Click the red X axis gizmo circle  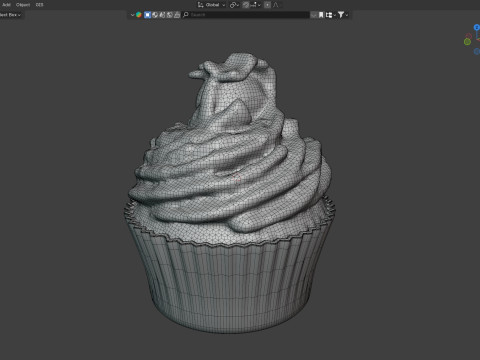469,35
